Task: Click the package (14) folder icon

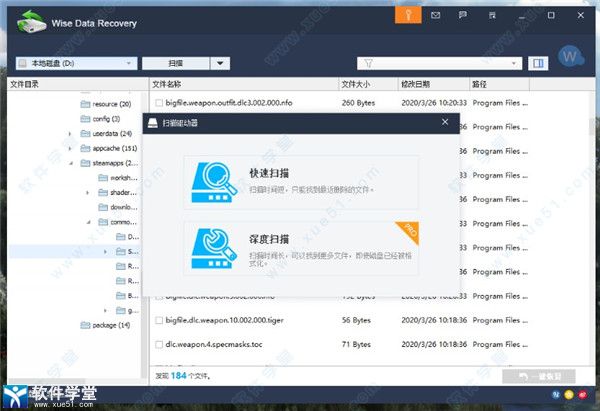Action: (85, 325)
